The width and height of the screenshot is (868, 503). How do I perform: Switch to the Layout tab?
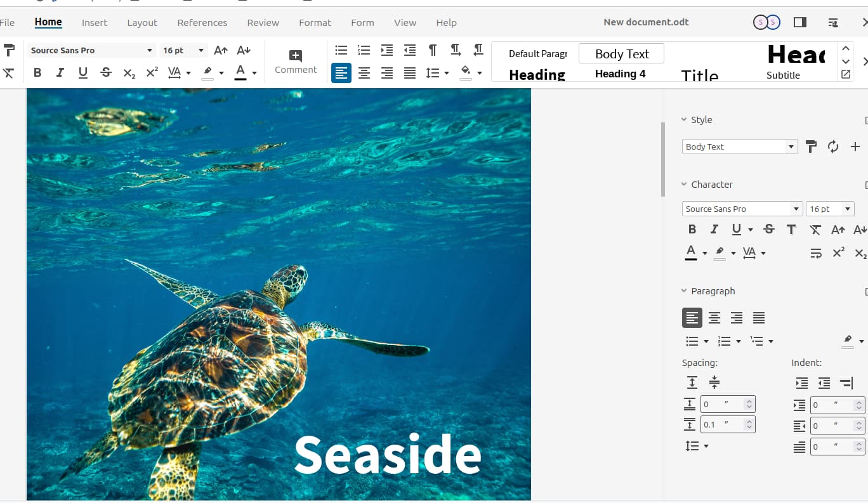point(142,22)
